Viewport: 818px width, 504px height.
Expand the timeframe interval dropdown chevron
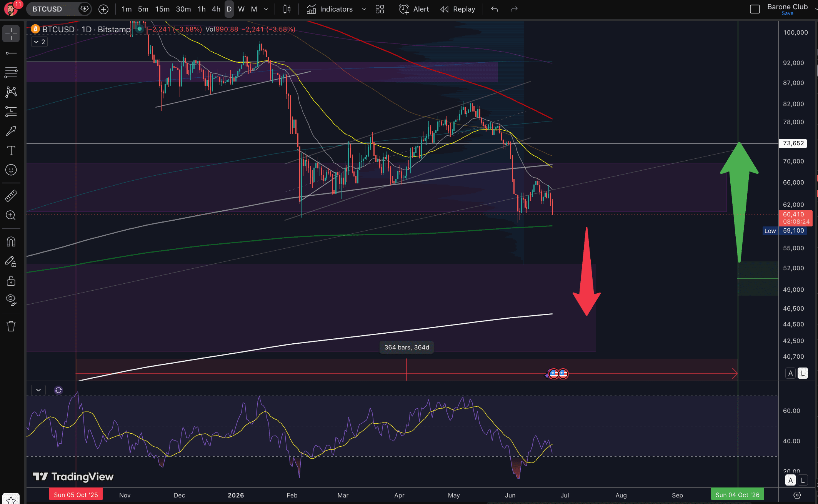(266, 9)
